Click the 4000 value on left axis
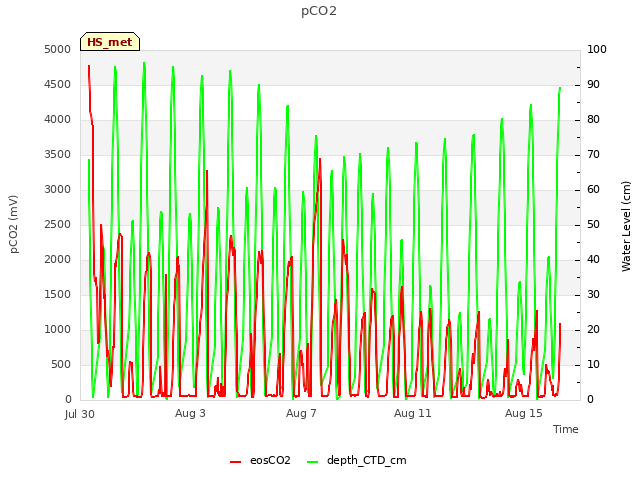The image size is (640, 480). point(58,120)
